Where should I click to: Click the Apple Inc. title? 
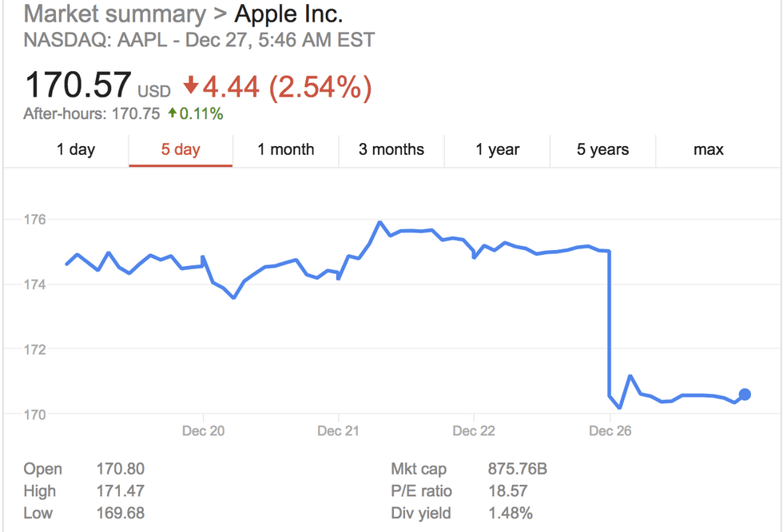[x=288, y=14]
